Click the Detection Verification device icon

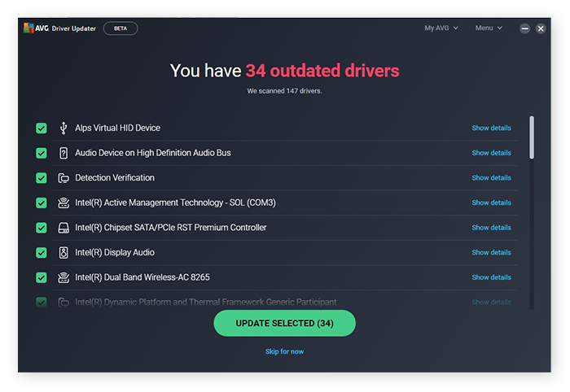coord(64,178)
